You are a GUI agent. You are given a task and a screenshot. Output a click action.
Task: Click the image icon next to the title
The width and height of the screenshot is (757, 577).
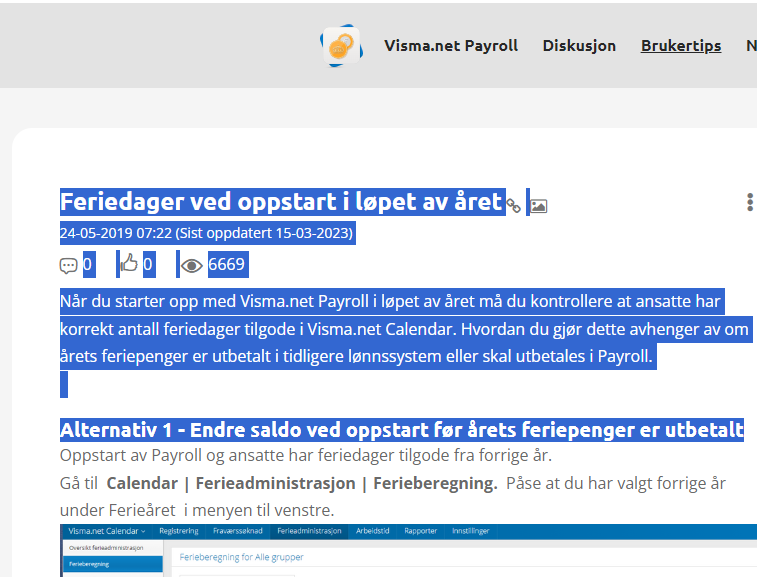[x=538, y=206]
